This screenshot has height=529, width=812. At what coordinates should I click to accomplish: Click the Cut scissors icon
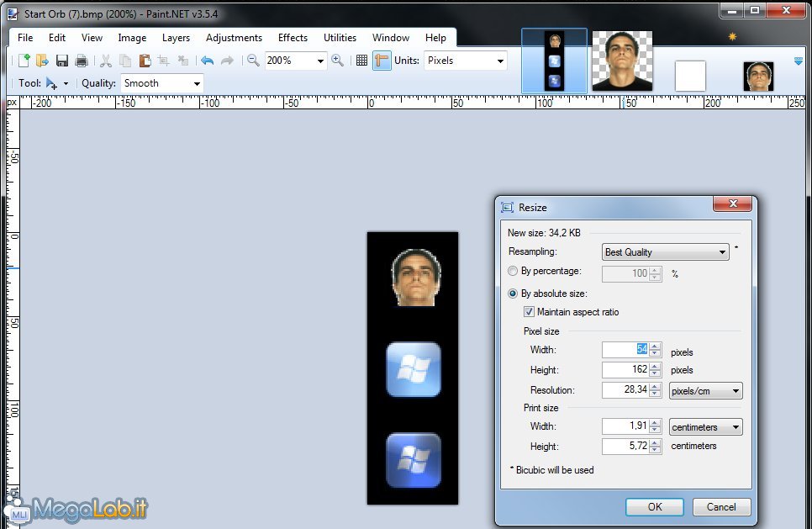point(106,61)
